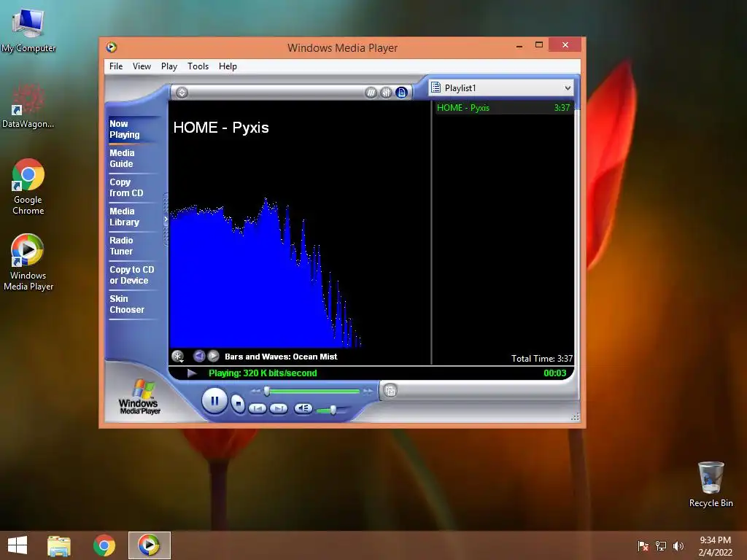747x560 pixels.
Task: Select HOME - Pyxis in playlist
Action: pos(503,108)
